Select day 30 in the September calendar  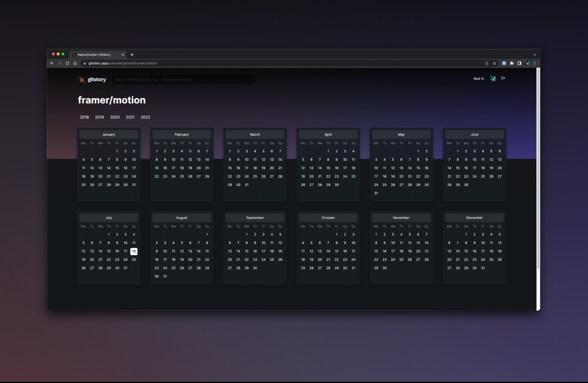click(255, 268)
